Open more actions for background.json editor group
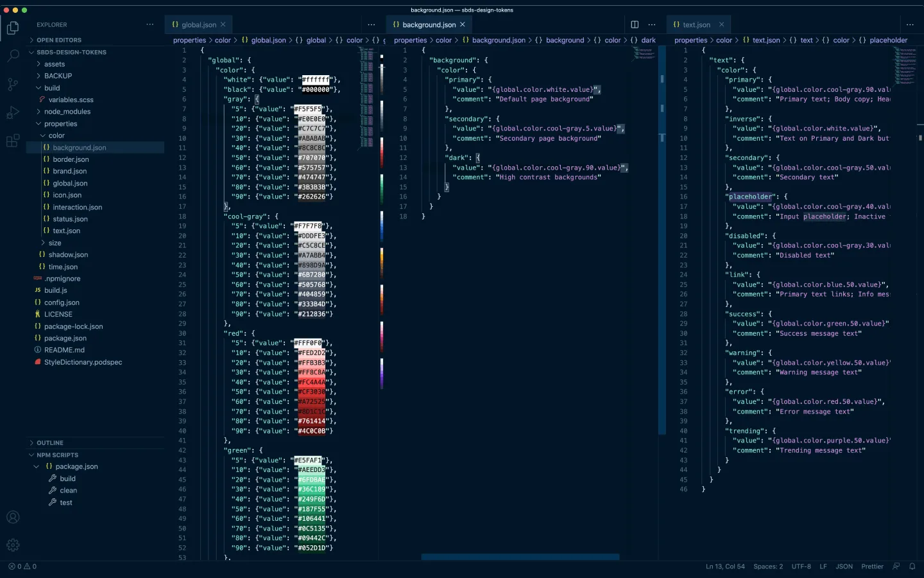The height and width of the screenshot is (578, 924). (x=652, y=24)
